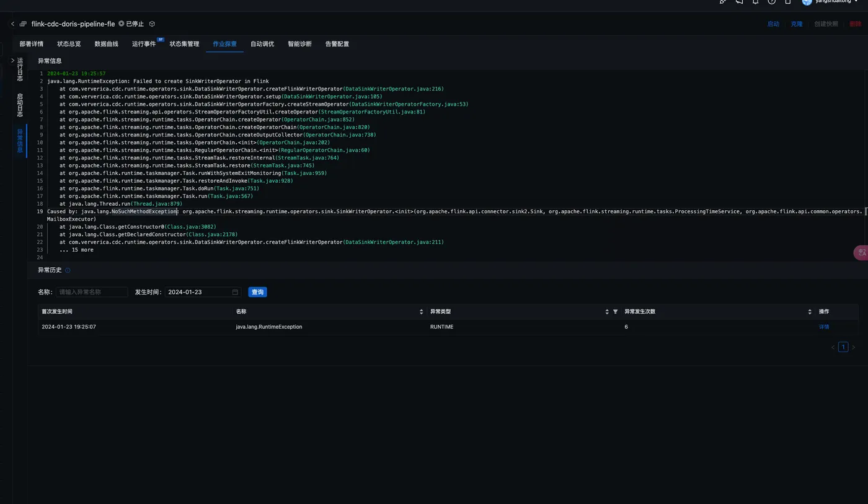The image size is (868, 504).
Task: Open the 状态集管理 tab
Action: pos(185,44)
